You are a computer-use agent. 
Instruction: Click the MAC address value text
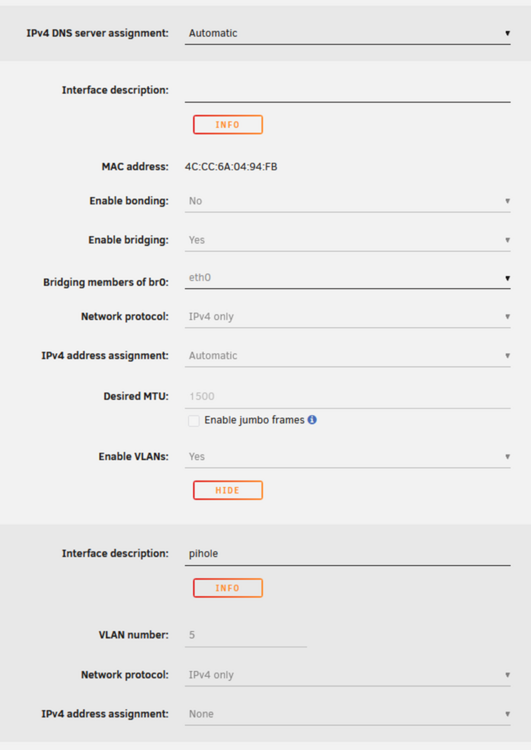pos(231,167)
